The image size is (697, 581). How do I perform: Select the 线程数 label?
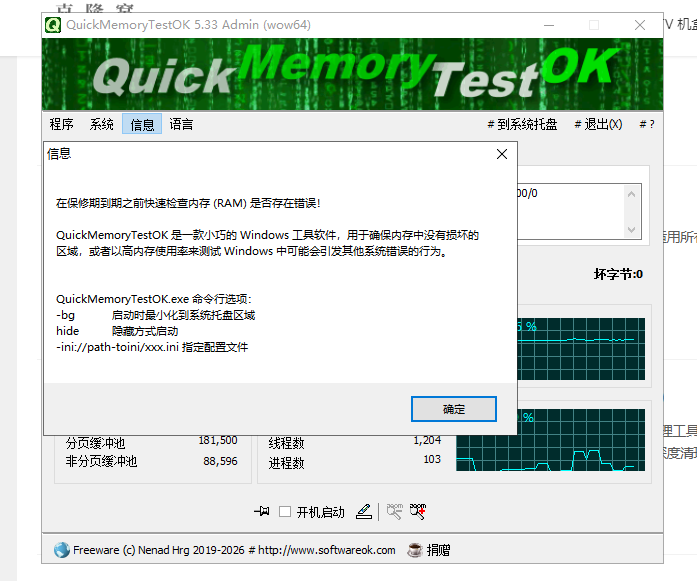coord(286,443)
